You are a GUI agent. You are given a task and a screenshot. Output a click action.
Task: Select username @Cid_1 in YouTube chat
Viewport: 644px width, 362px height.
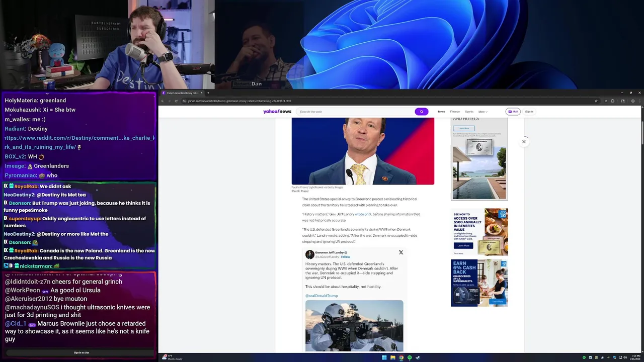(16, 324)
